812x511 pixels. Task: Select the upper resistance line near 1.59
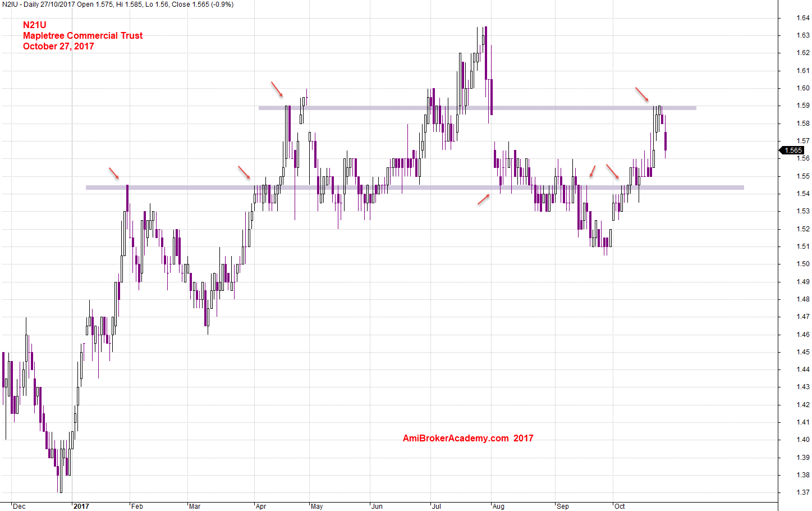478,108
